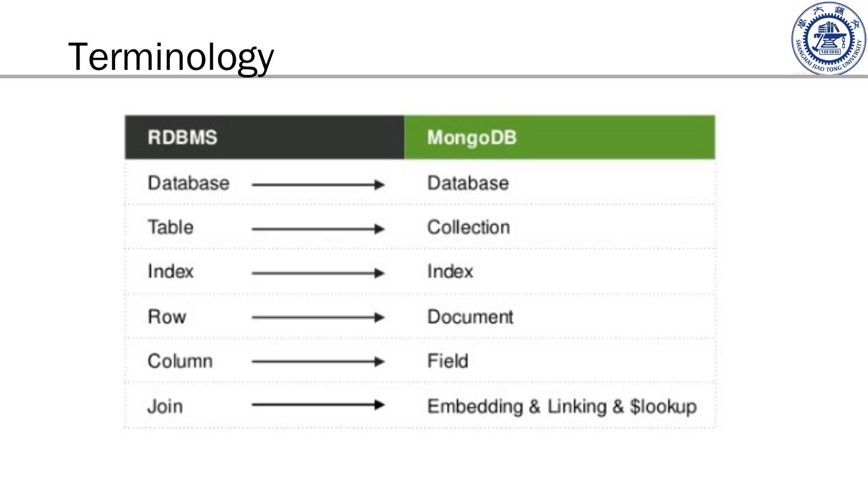Click the arrow pointing to Collection
This screenshot has height=488, width=868.
point(318,228)
